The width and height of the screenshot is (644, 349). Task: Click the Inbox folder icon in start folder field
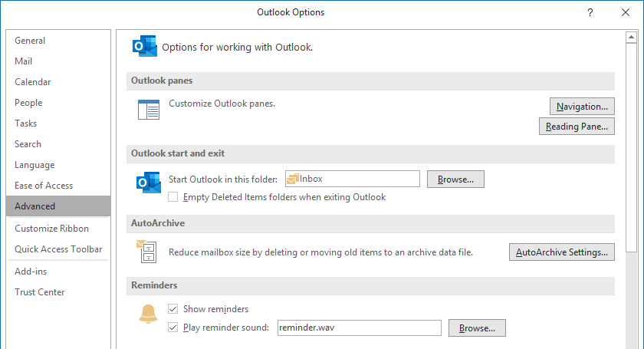293,179
